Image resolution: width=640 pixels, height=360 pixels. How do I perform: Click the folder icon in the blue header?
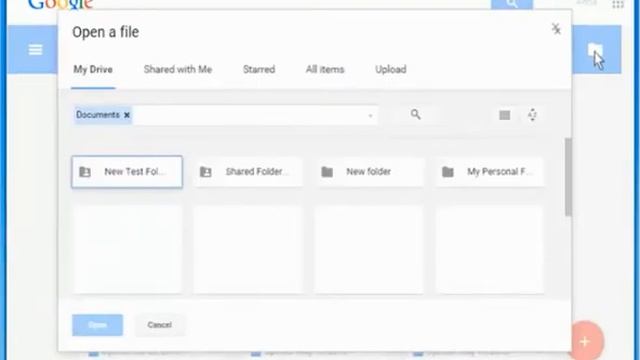[x=595, y=50]
